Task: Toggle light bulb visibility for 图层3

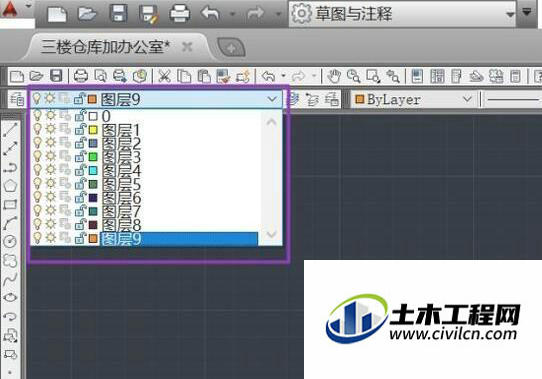Action: (x=37, y=156)
